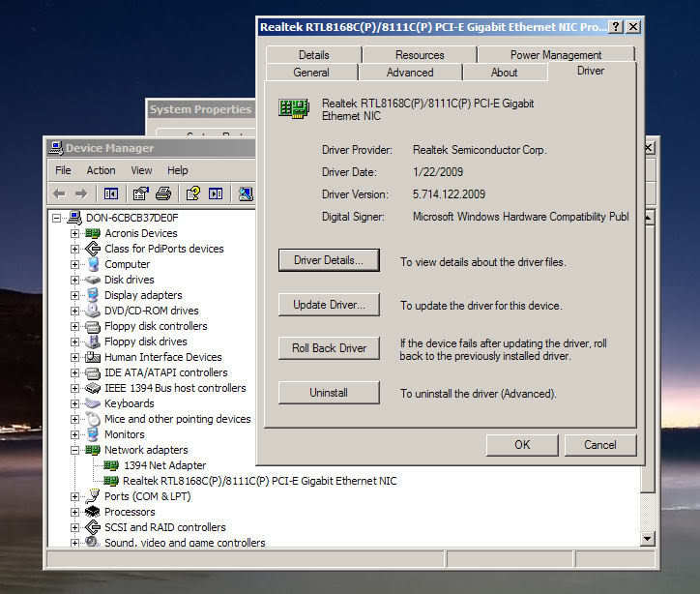Viewport: 700px width, 594px height.
Task: Expand the Display adapters node
Action: click(x=74, y=295)
